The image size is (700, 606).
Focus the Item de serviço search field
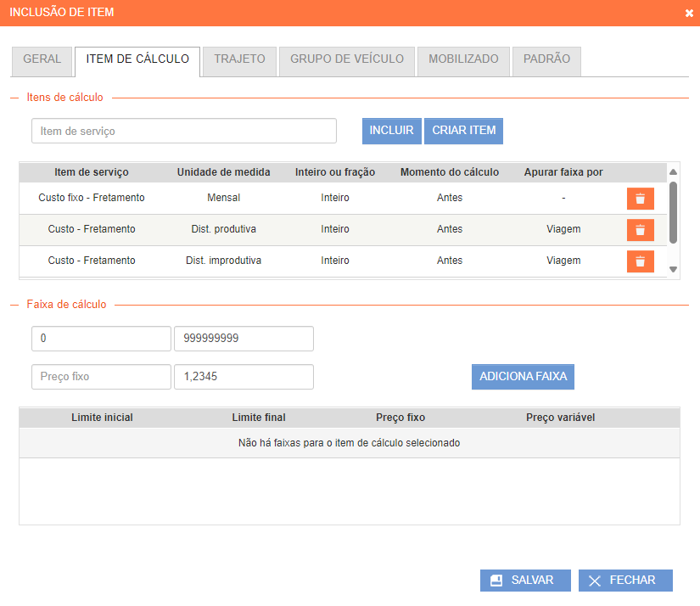(184, 132)
